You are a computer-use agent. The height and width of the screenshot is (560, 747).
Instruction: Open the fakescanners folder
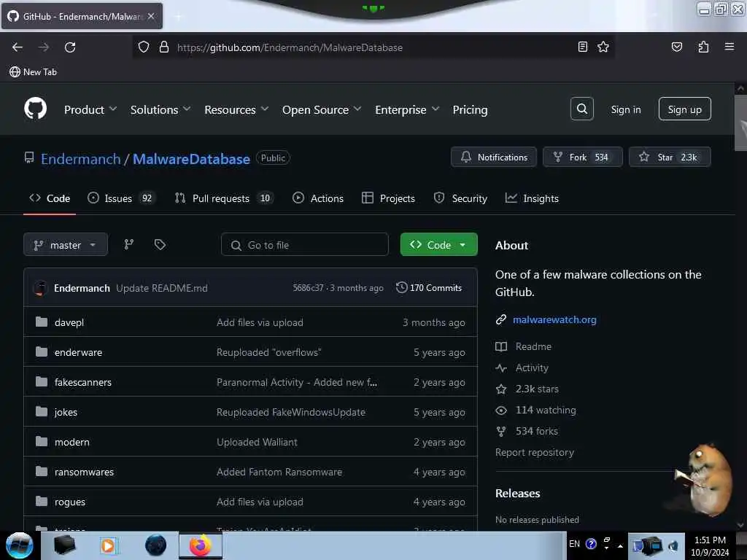[83, 382]
